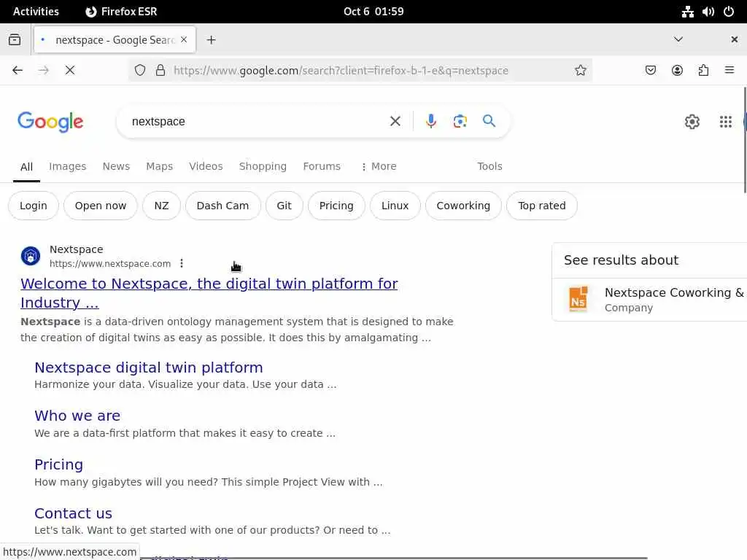Viewport: 747px width, 560px height.
Task: Switch to the Videos tab
Action: pyautogui.click(x=206, y=166)
